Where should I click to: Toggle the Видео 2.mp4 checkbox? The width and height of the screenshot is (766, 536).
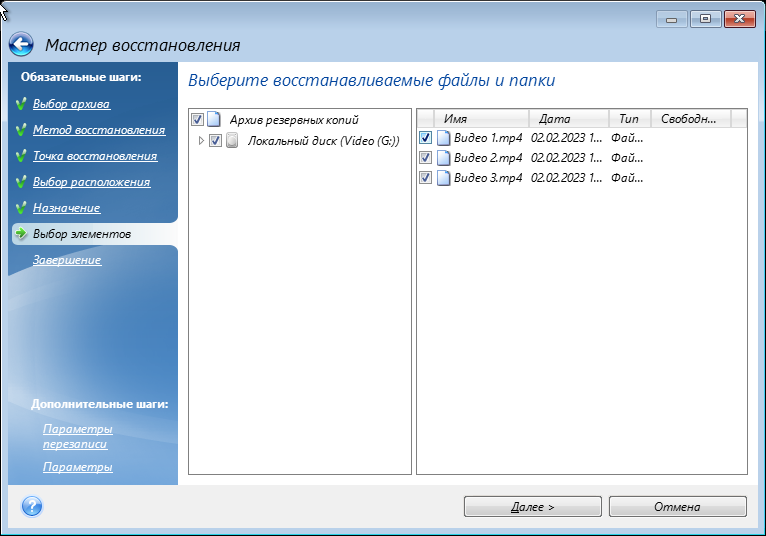coord(426,158)
